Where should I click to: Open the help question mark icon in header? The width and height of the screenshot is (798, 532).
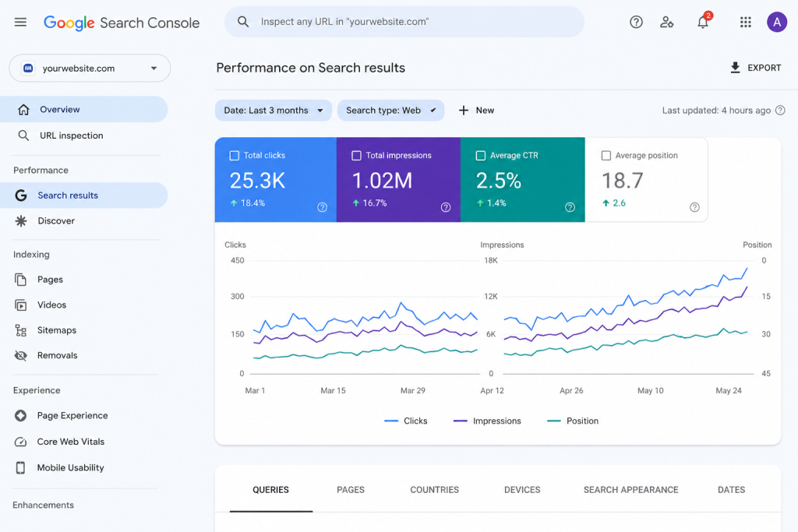[636, 22]
